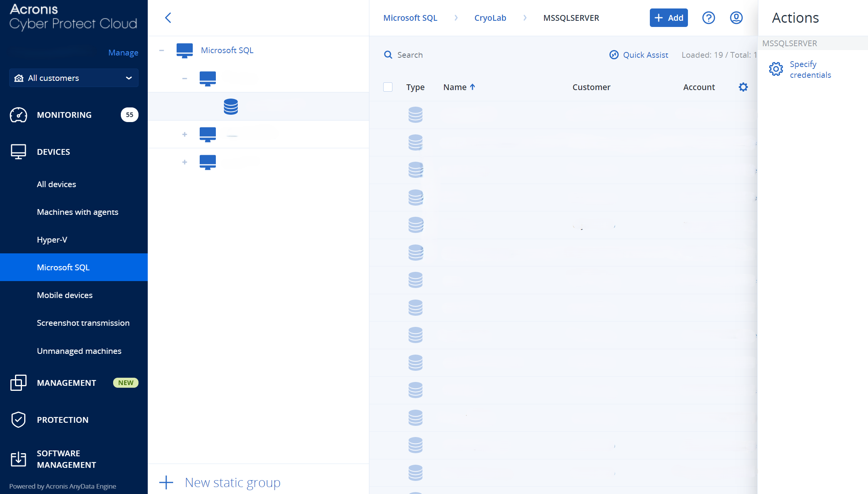This screenshot has height=494, width=868.
Task: Expand the second machine tree node
Action: click(185, 134)
